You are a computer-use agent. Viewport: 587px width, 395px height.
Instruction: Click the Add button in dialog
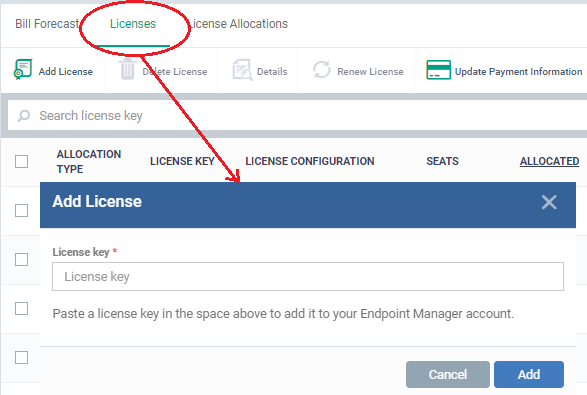click(x=529, y=374)
